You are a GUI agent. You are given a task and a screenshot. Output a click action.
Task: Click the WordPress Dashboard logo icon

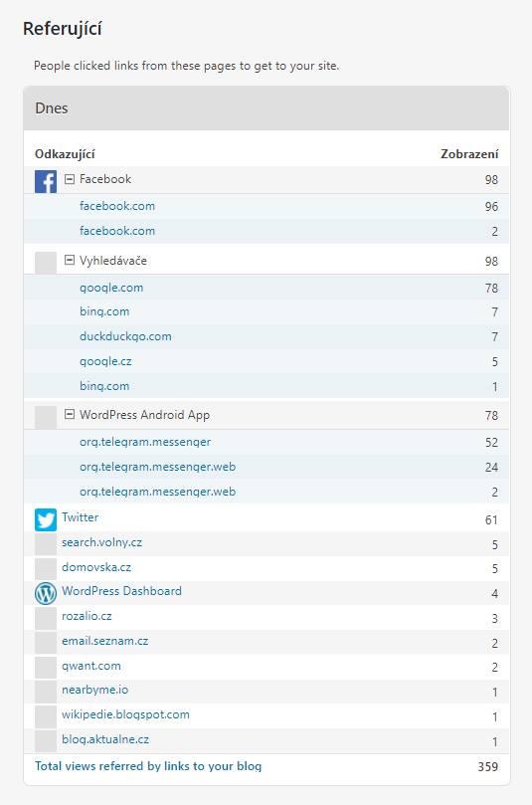(x=46, y=593)
